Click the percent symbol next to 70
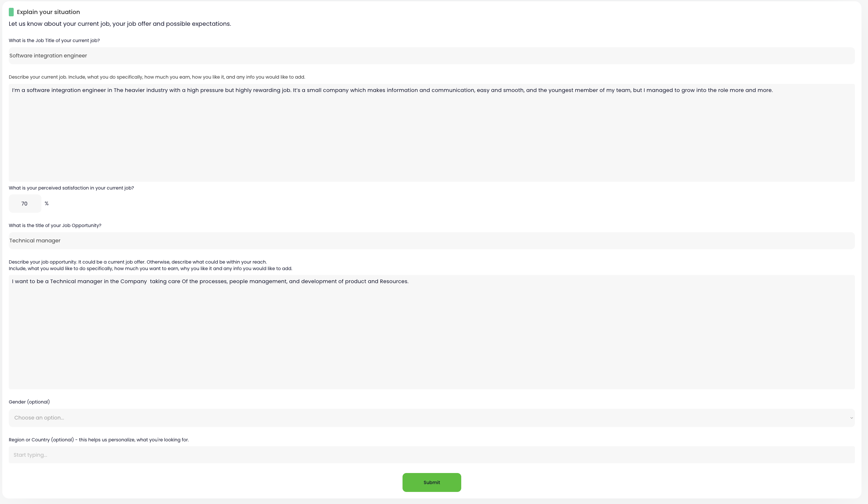868x504 pixels. tap(47, 204)
